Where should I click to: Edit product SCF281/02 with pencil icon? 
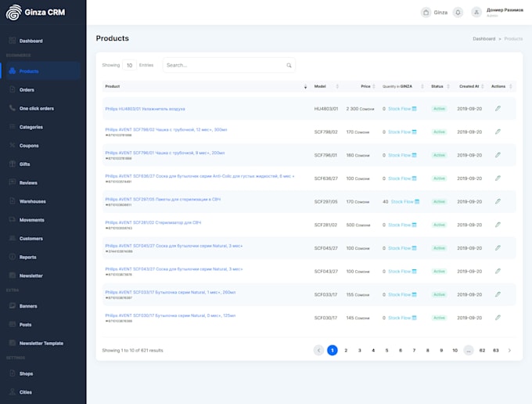[498, 225]
